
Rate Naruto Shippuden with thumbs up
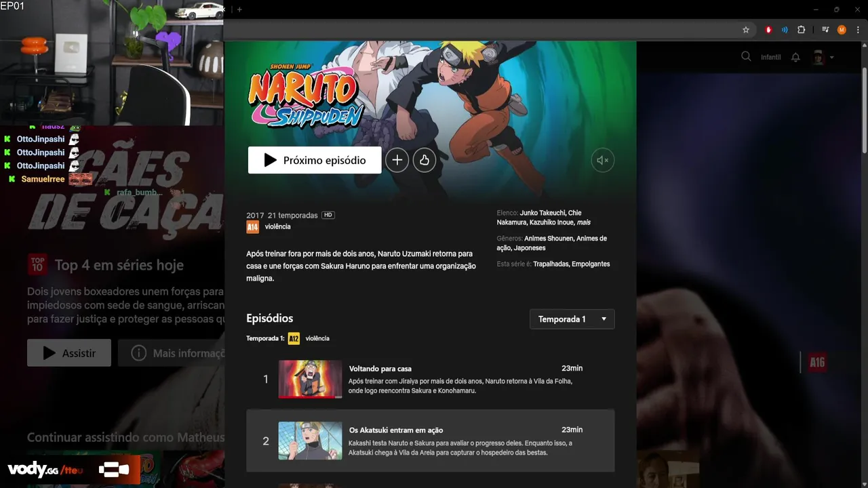(x=425, y=160)
